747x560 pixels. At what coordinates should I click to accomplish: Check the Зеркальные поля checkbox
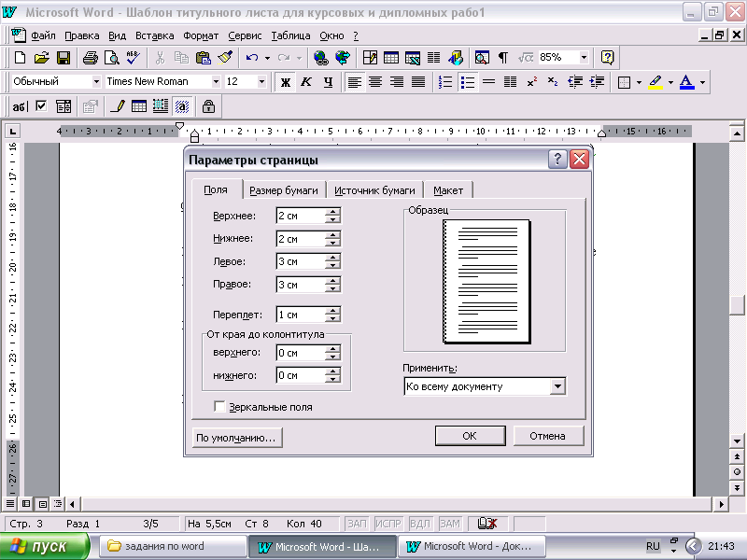coord(219,407)
